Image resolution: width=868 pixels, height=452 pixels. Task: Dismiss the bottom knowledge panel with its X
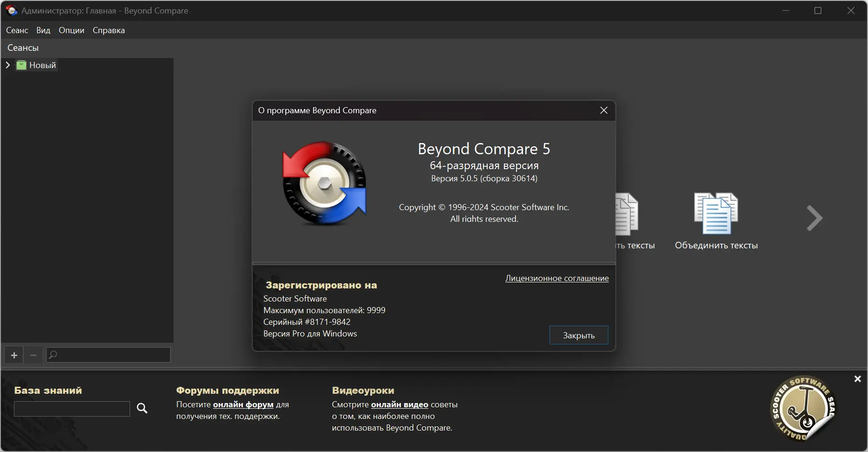857,379
